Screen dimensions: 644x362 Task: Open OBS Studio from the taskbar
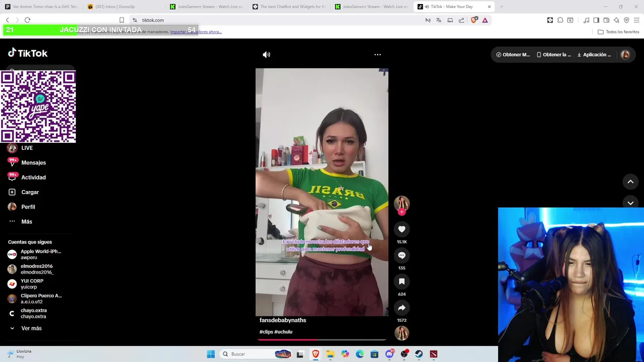404,354
